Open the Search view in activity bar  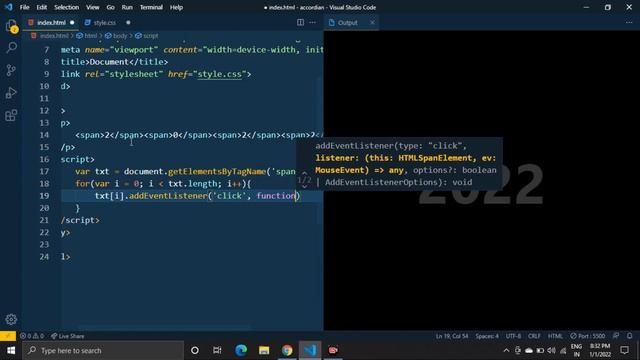point(11,48)
